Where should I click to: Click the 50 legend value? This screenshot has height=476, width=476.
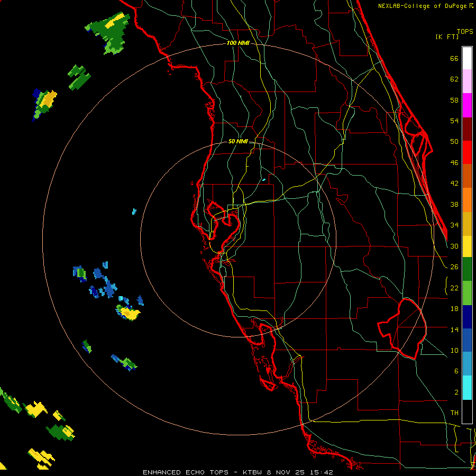(x=454, y=142)
